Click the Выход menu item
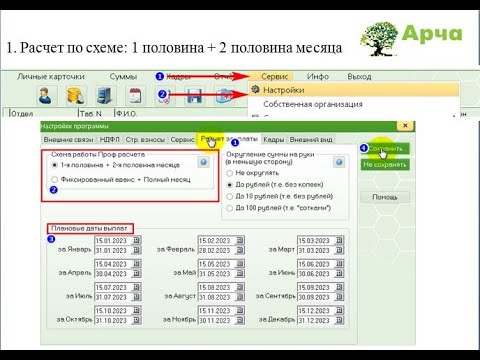The width and height of the screenshot is (480, 360). 359,76
